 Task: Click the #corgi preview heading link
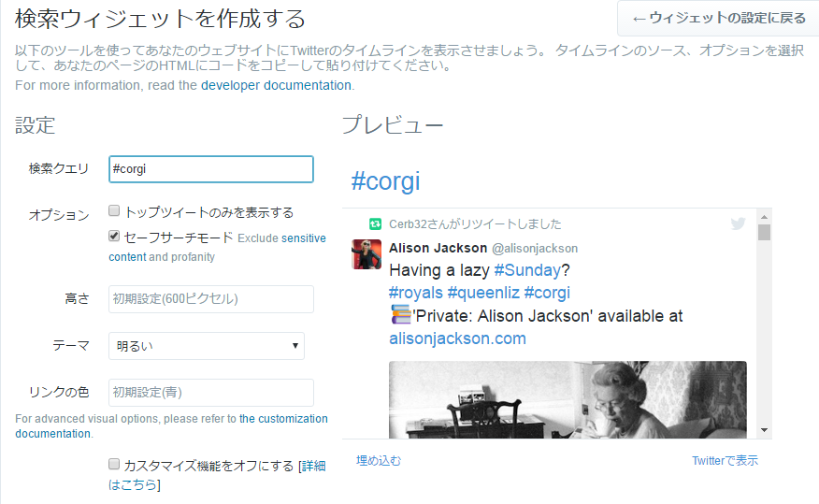pos(385,180)
